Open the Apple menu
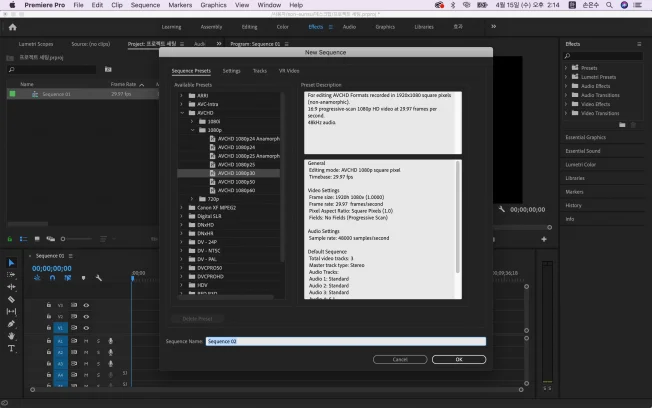 tap(12, 5)
